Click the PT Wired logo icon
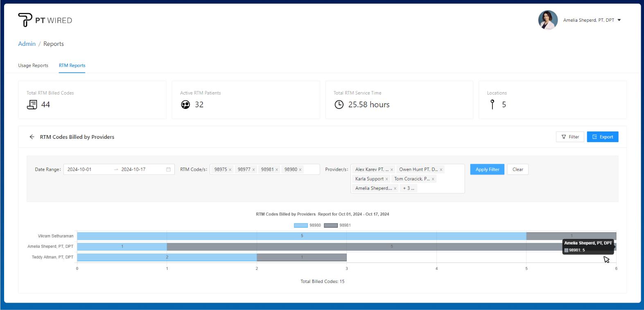 [25, 20]
